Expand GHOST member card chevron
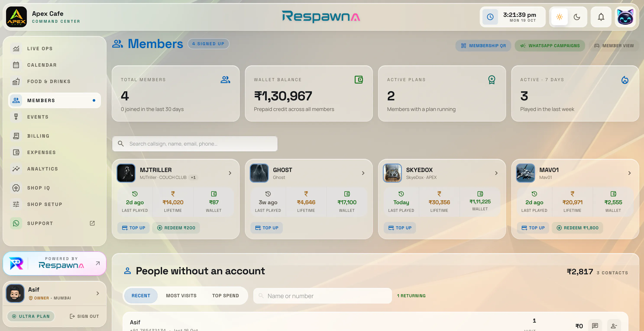The height and width of the screenshot is (331, 644). pos(363,173)
